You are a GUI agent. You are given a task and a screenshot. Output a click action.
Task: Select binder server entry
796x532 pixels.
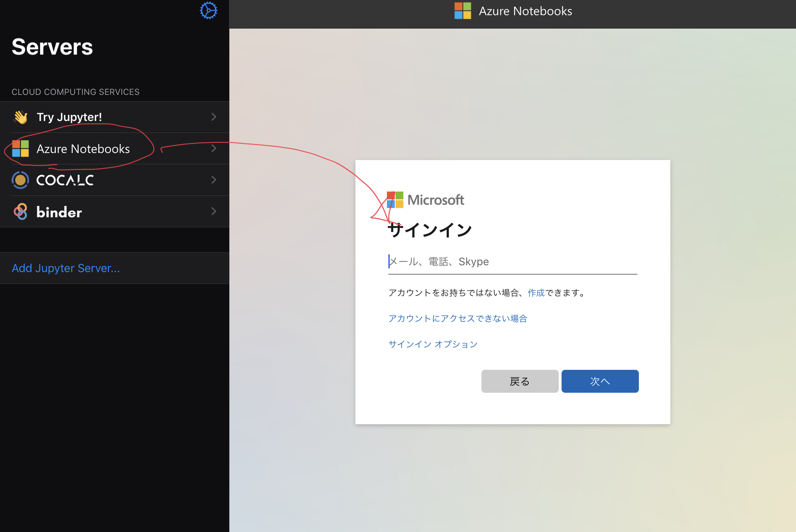(x=59, y=212)
